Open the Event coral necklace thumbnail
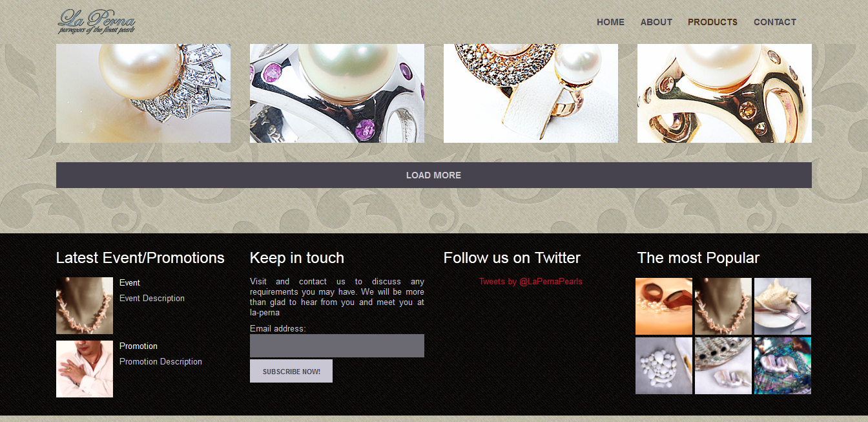 pos(85,306)
